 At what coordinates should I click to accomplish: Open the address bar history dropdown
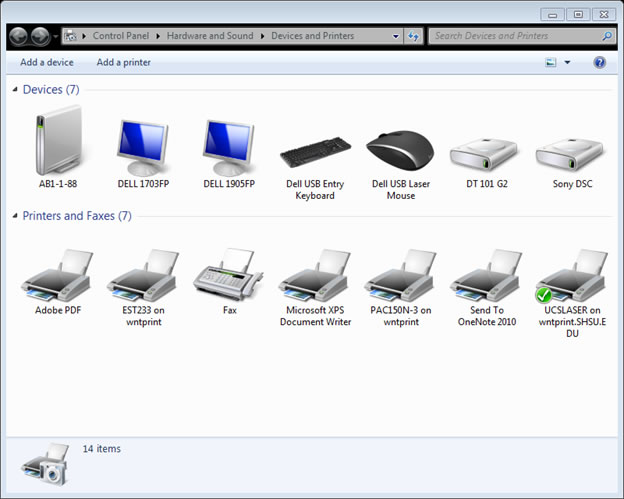[396, 36]
